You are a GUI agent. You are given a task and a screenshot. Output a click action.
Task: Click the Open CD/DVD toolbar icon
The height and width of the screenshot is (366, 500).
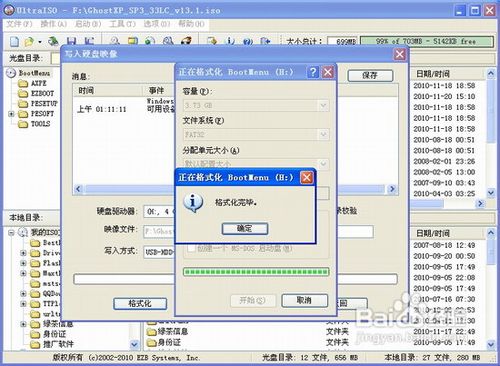click(53, 41)
